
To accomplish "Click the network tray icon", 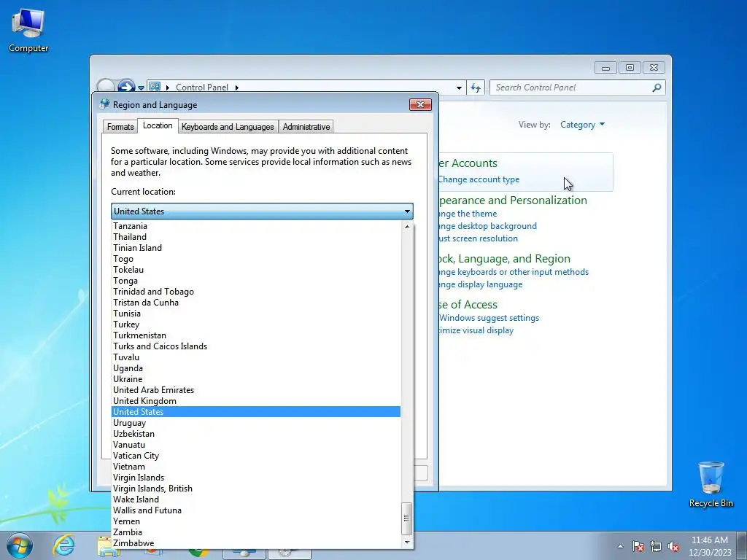I will pyautogui.click(x=656, y=546).
